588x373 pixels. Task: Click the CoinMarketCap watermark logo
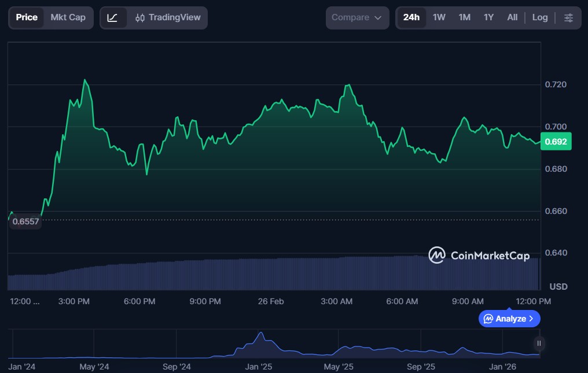click(x=479, y=255)
